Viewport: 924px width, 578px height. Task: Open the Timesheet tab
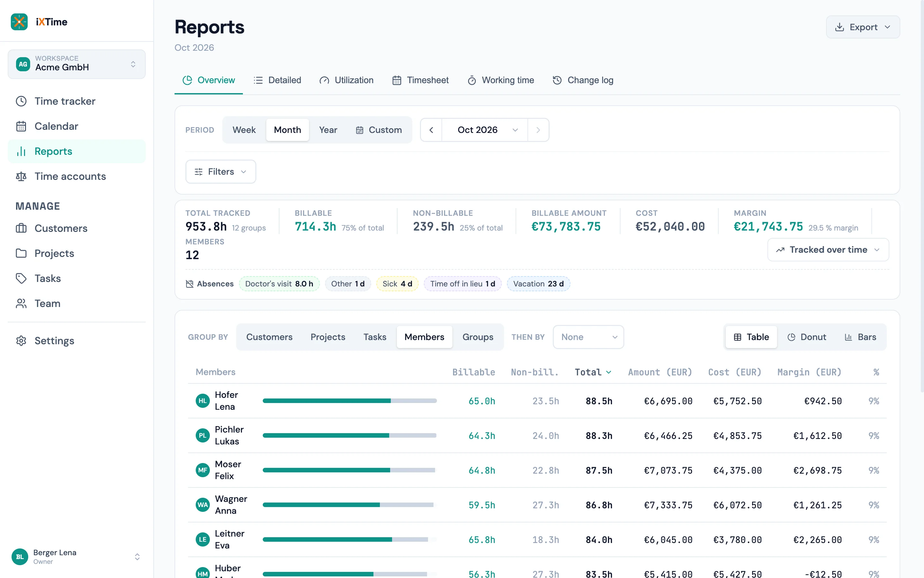(420, 80)
